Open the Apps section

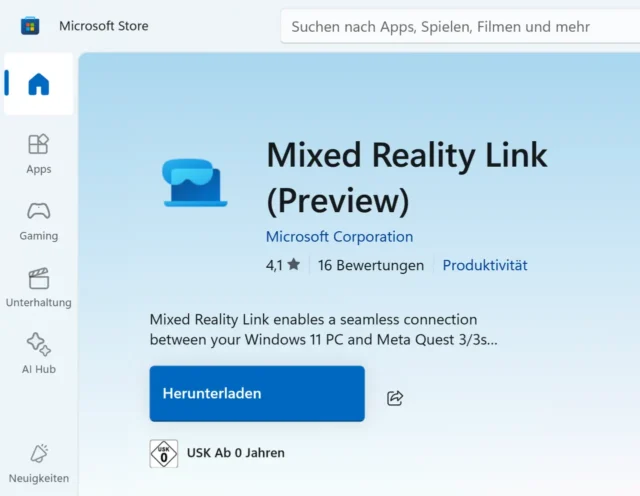(x=38, y=153)
